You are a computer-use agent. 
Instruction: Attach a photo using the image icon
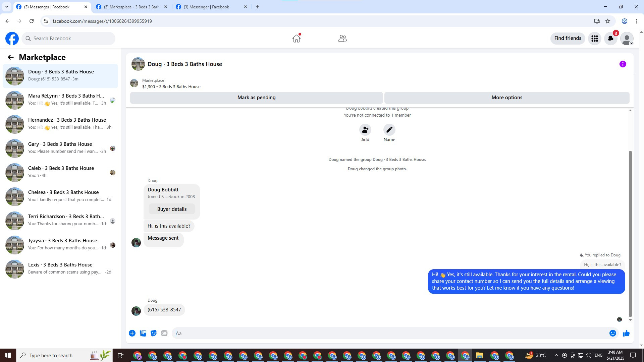pyautogui.click(x=143, y=333)
